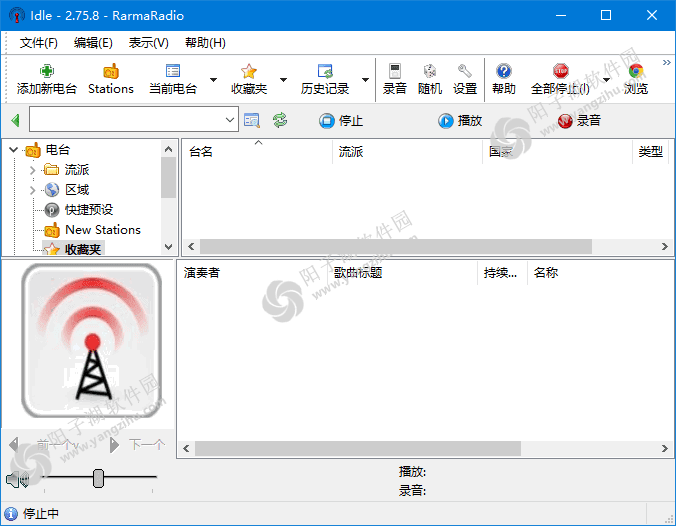Click the History (历史记录) toolbar icon
Image resolution: width=676 pixels, height=526 pixels.
[325, 71]
